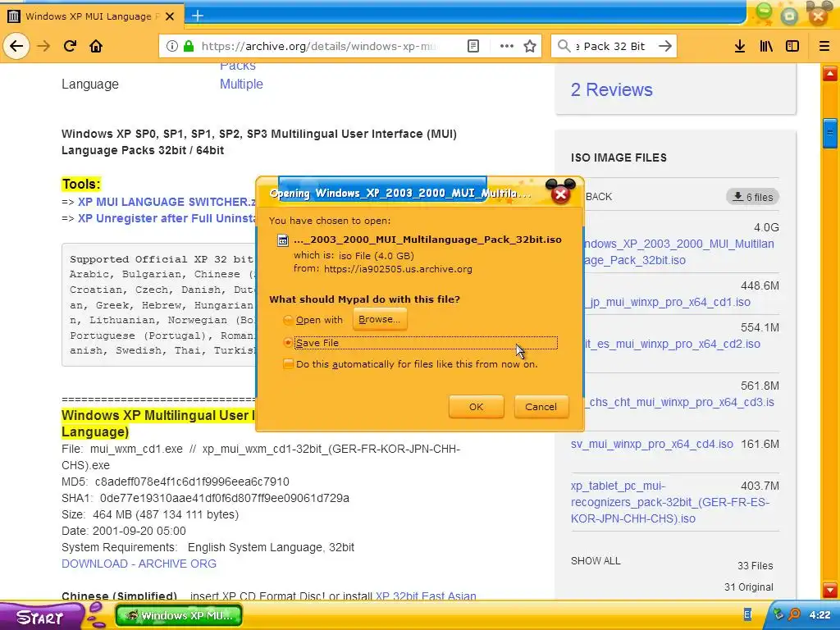This screenshot has height=630, width=840.
Task: Download chs_cht_mui_winxp_pro_x64_cd3 file
Action: (x=681, y=402)
